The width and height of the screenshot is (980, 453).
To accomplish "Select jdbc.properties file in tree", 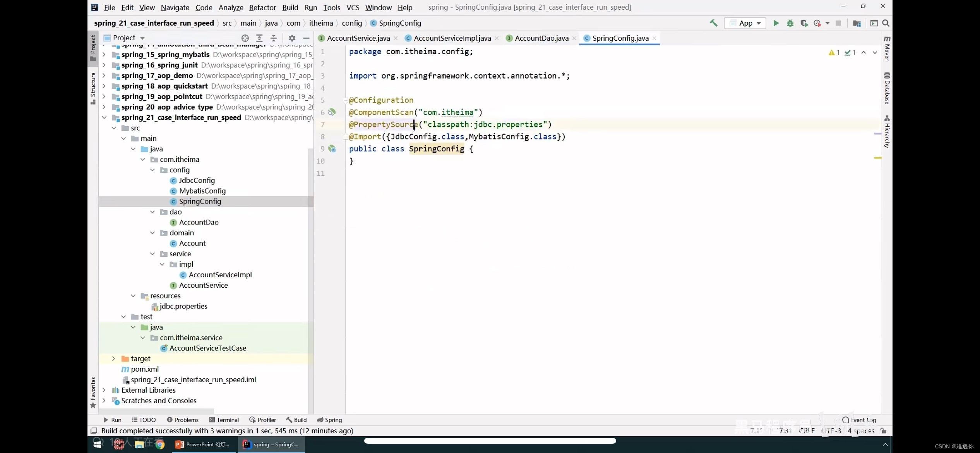I will coord(183,306).
